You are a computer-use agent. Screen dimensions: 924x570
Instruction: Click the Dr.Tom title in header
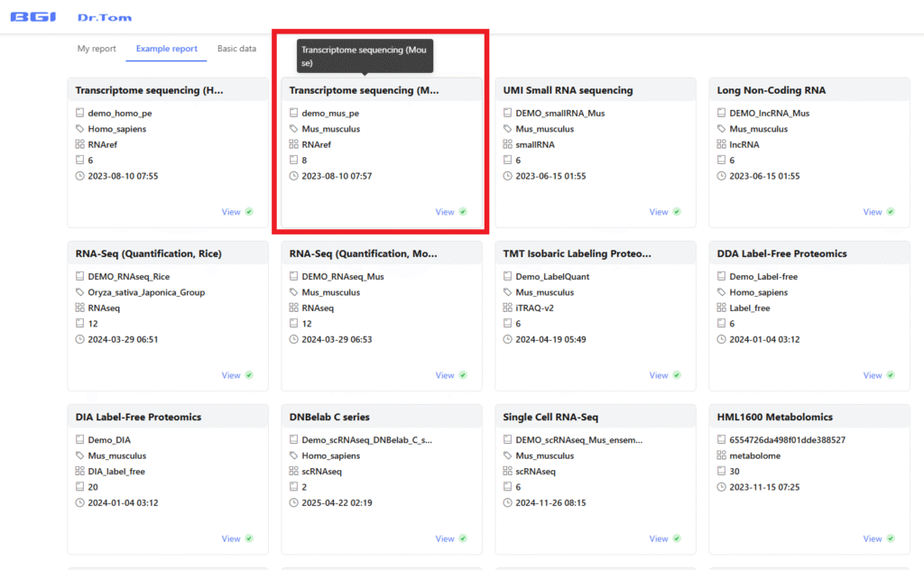coord(97,17)
